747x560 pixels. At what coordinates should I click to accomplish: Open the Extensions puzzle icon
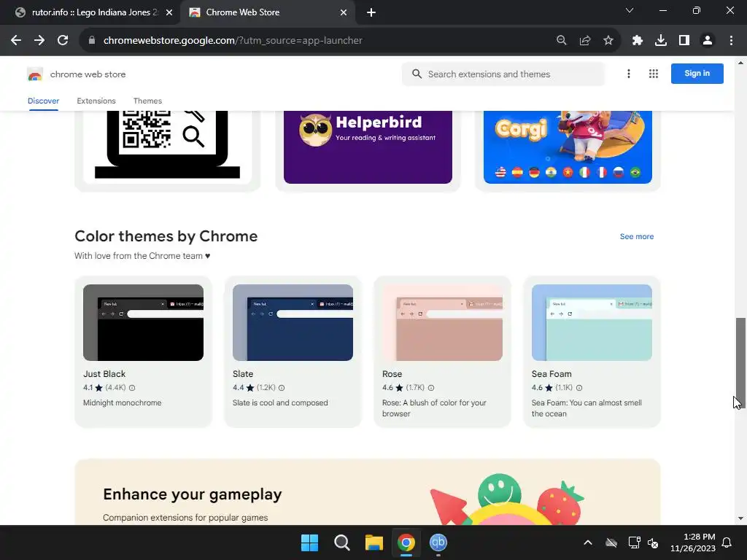tap(638, 41)
